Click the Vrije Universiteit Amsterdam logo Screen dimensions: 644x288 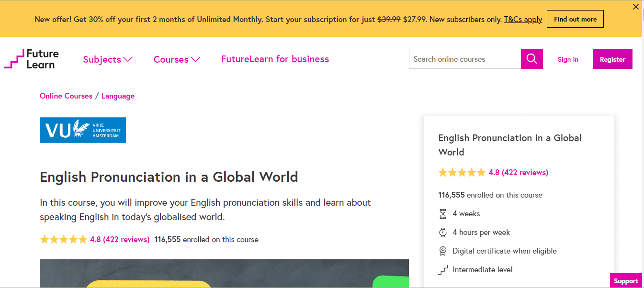tap(83, 130)
